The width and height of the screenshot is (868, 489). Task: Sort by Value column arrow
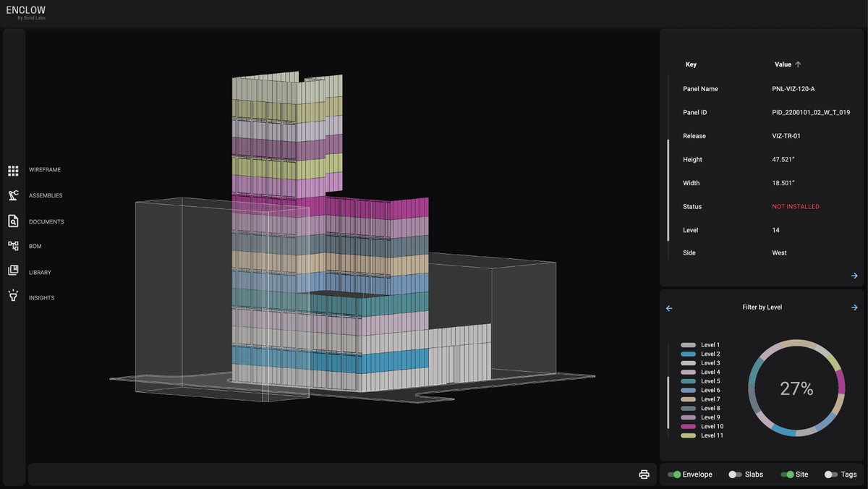pyautogui.click(x=798, y=64)
